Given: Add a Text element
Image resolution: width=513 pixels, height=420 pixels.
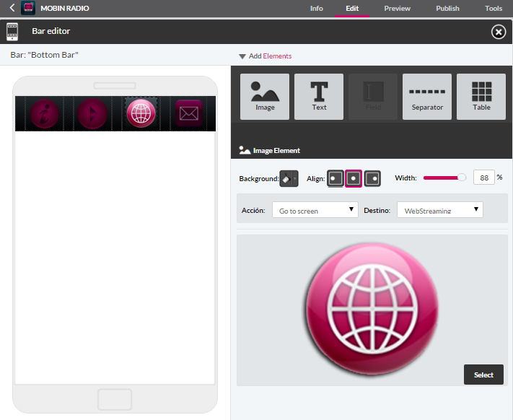Looking at the screenshot, I should (x=319, y=97).
